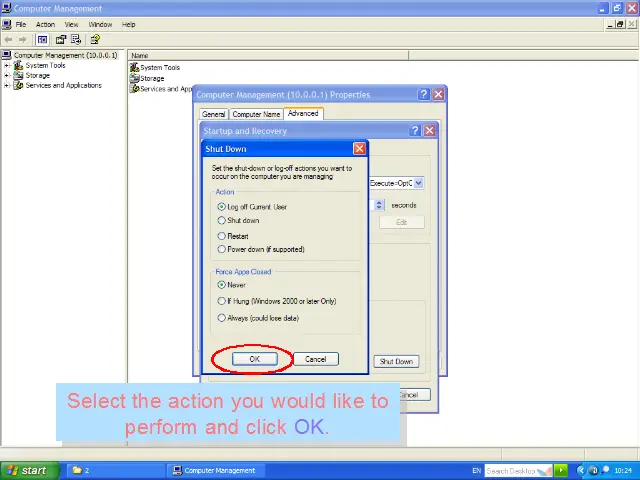Close the Shut Down dialog with red X
The image size is (640, 480).
point(359,149)
